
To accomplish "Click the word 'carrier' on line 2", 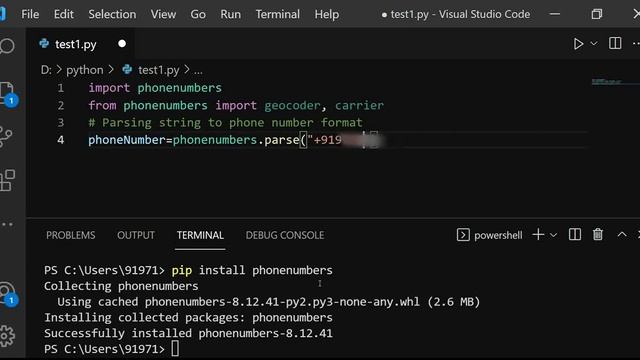I will click(359, 105).
